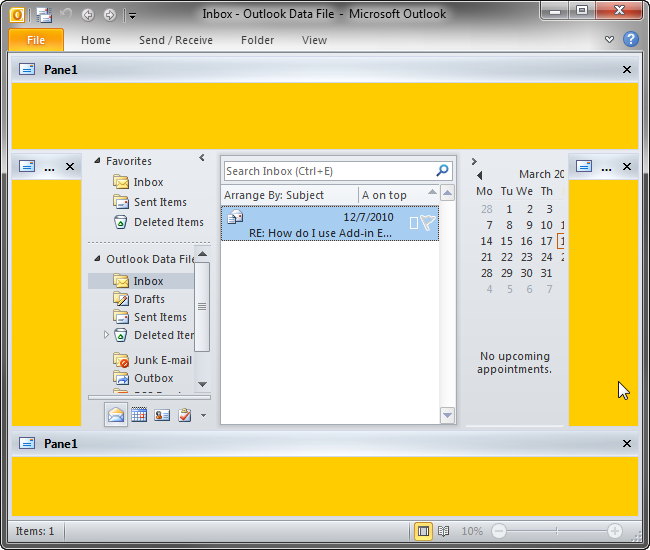This screenshot has height=550, width=650.
Task: Click the Send/Receive All Folders quick access icon
Action: point(44,15)
